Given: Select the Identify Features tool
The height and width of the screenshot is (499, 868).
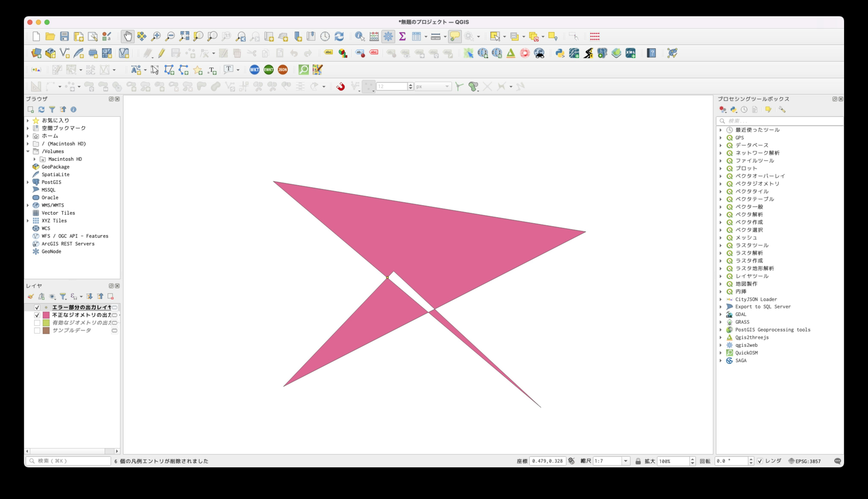Looking at the screenshot, I should 360,36.
